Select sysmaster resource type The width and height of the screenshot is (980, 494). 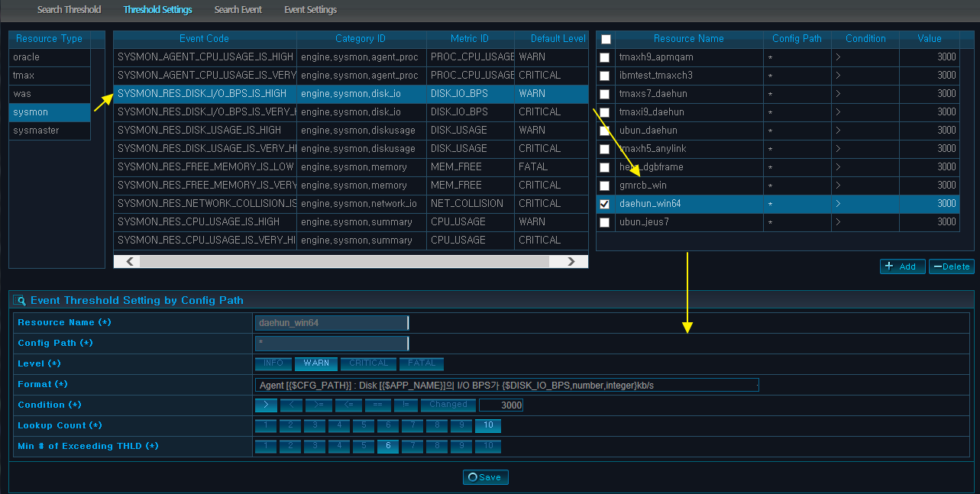tap(50, 131)
